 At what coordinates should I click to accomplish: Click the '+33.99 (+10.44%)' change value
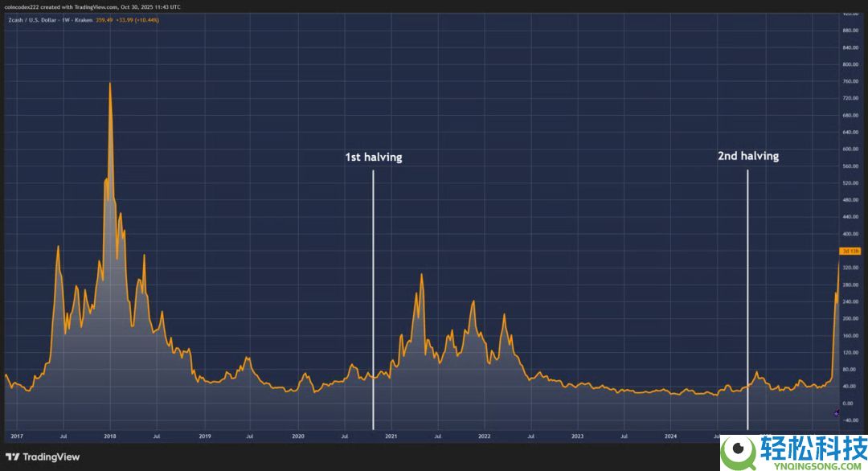coord(137,20)
